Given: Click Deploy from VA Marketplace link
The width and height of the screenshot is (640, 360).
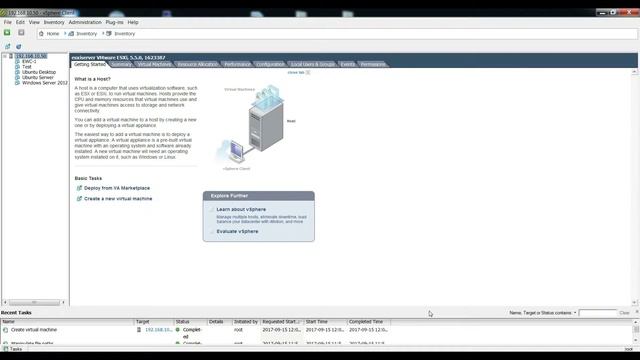Looking at the screenshot, I should 117,188.
